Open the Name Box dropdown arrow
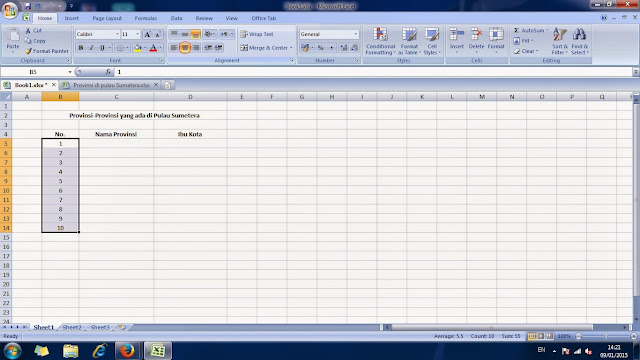 coord(70,72)
